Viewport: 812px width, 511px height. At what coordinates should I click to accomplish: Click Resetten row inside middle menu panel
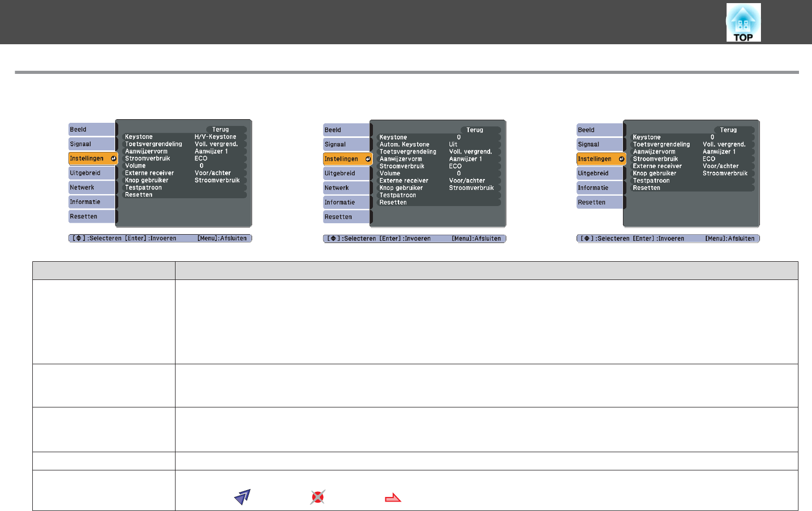pyautogui.click(x=439, y=203)
